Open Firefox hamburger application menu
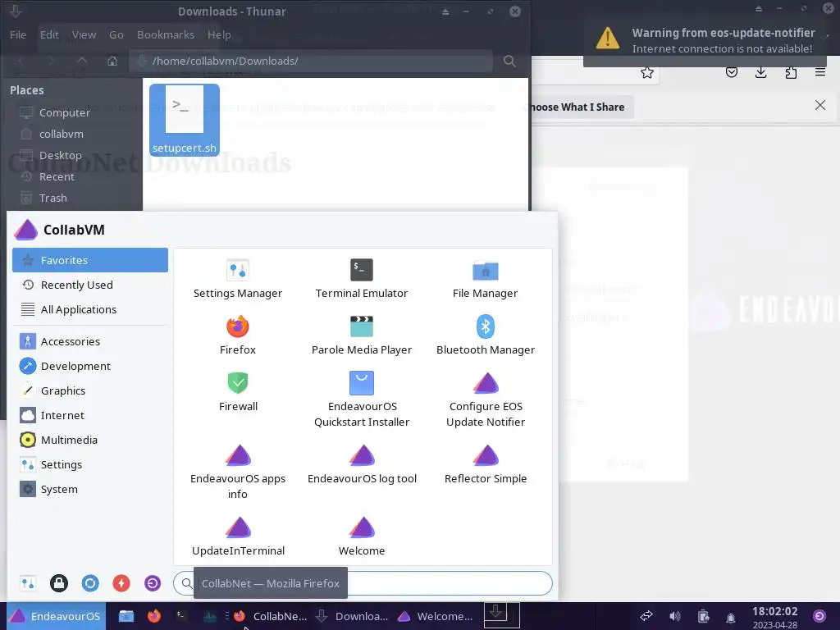 point(820,72)
